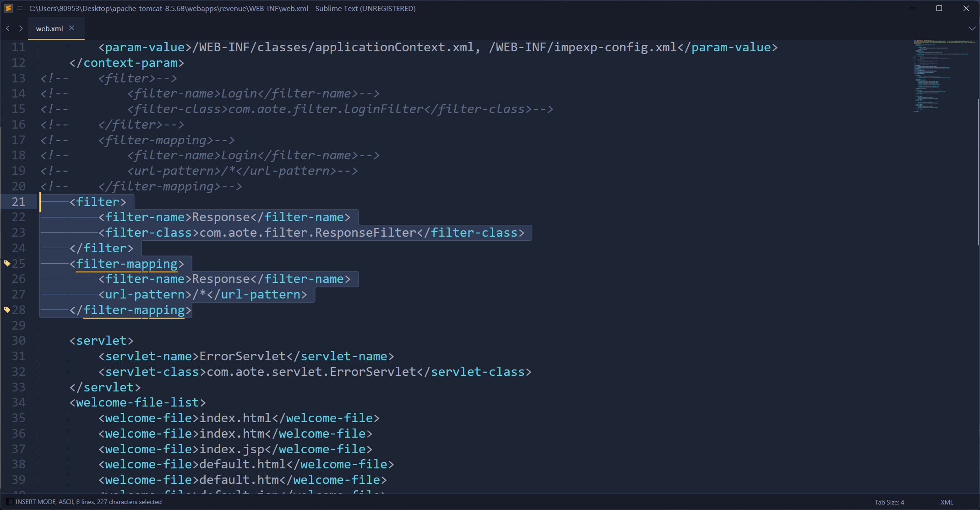Click the <welcome-file-list> tag

tap(137, 402)
